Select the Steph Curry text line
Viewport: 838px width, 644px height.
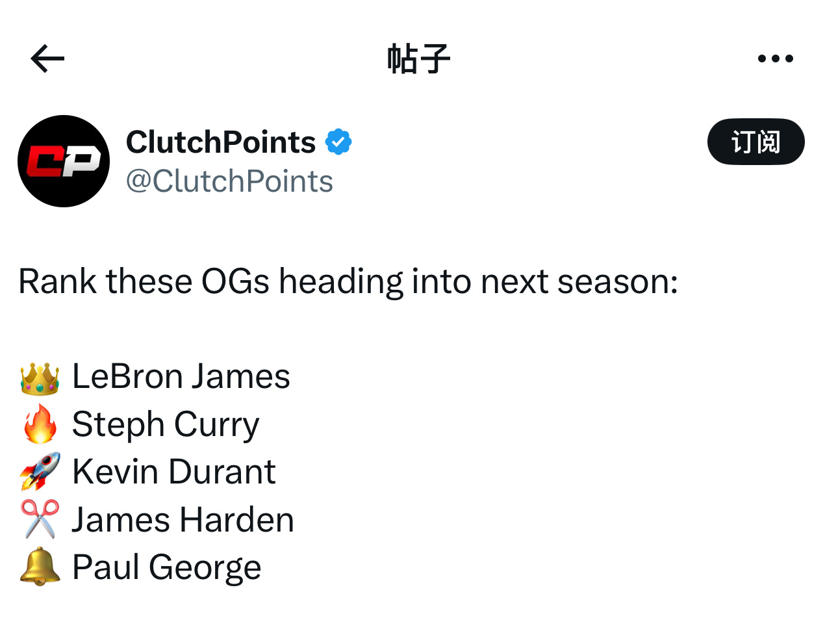pos(165,425)
